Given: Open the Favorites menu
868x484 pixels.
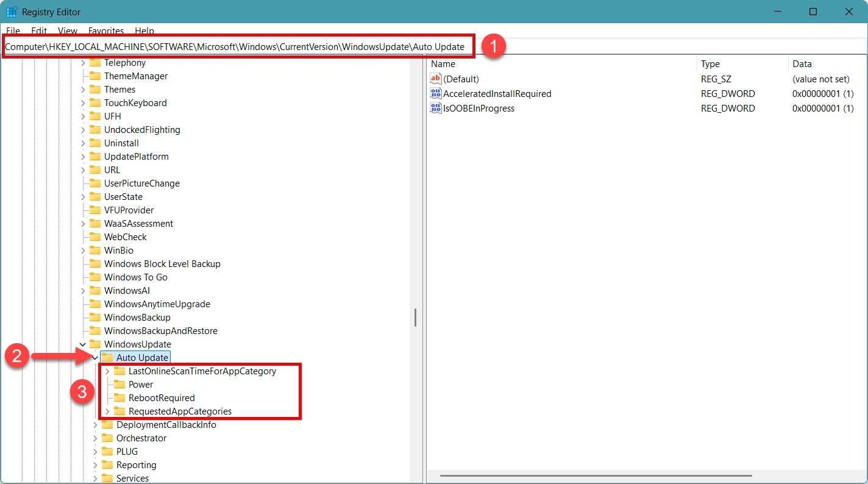Looking at the screenshot, I should [106, 30].
